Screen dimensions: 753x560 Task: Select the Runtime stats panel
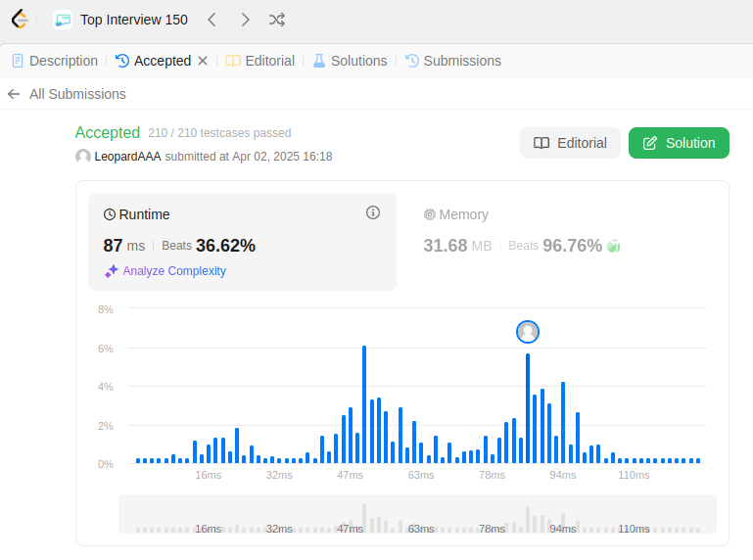pos(242,242)
